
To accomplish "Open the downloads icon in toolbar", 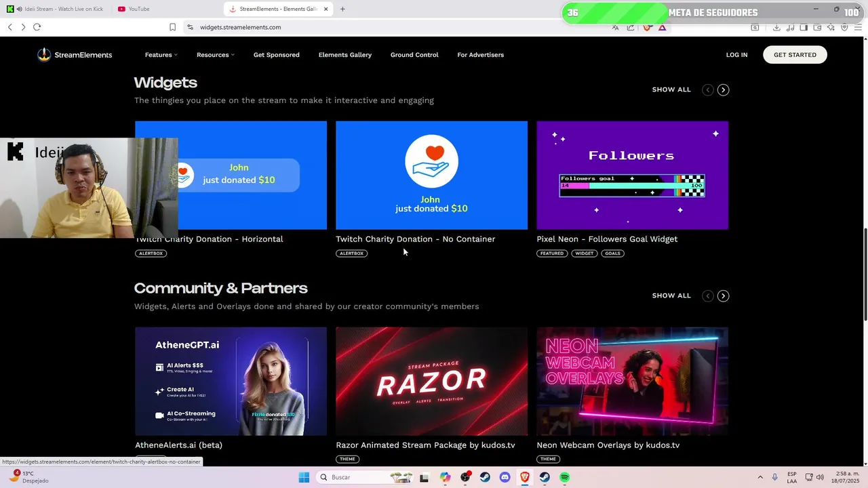I will tap(776, 27).
